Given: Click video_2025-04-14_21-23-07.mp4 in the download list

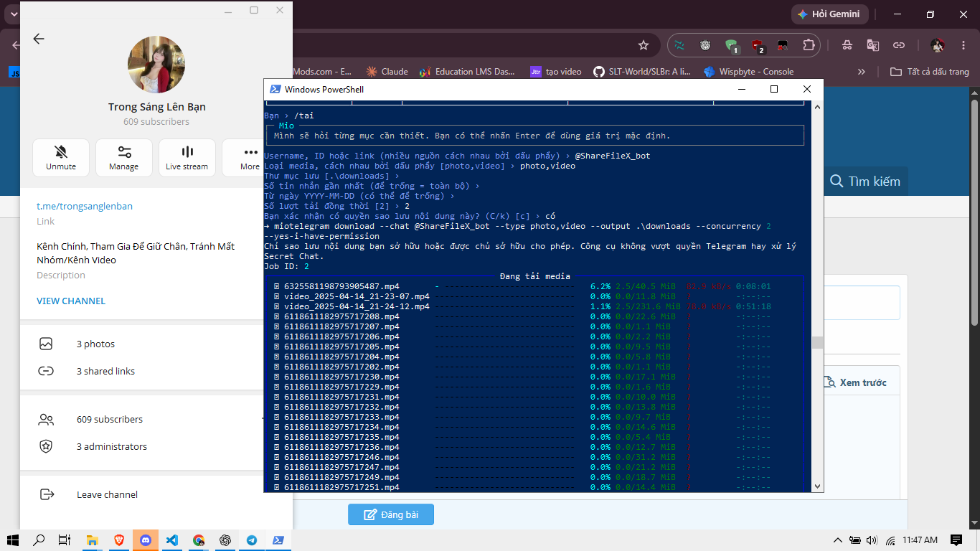Looking at the screenshot, I should (x=357, y=296).
